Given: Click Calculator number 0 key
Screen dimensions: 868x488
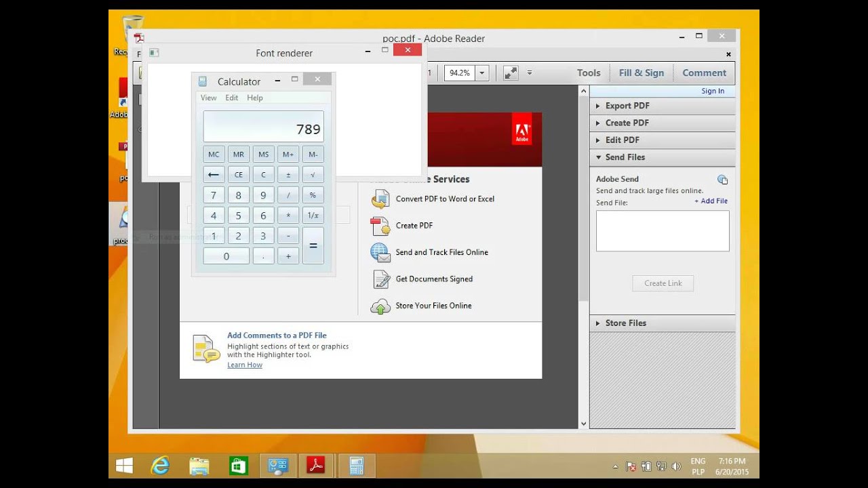Looking at the screenshot, I should (226, 256).
